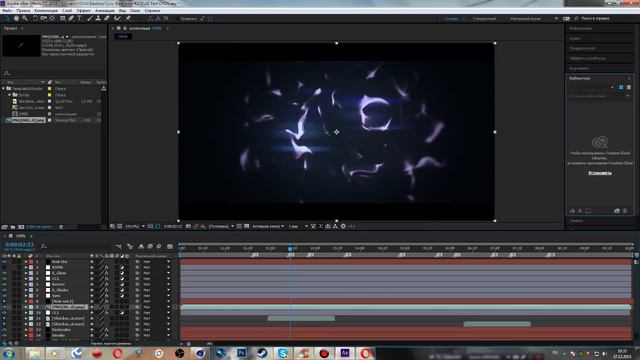
Task: Open the Active Camera view dropdown
Action: 268,226
